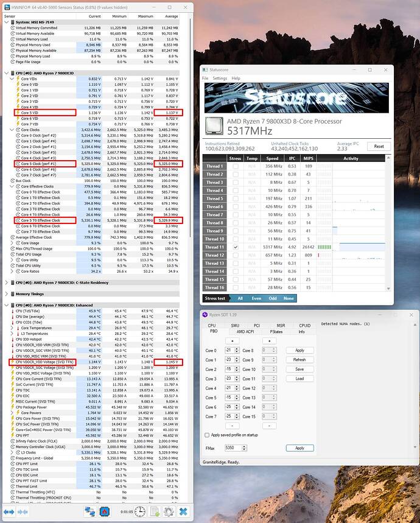Expand the C-State Residency section
Image resolution: width=420 pixels, height=523 pixels.
[x=7, y=283]
